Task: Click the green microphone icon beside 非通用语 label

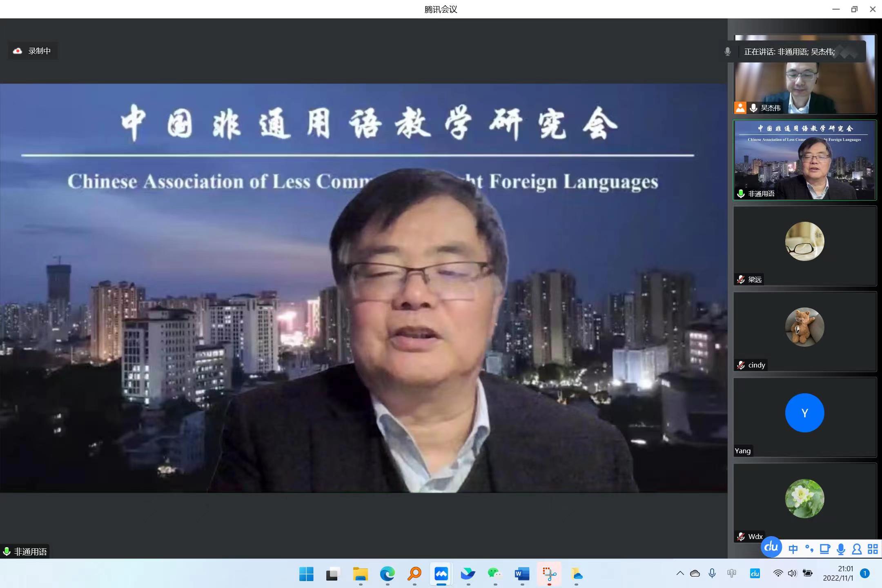Action: pos(7,552)
